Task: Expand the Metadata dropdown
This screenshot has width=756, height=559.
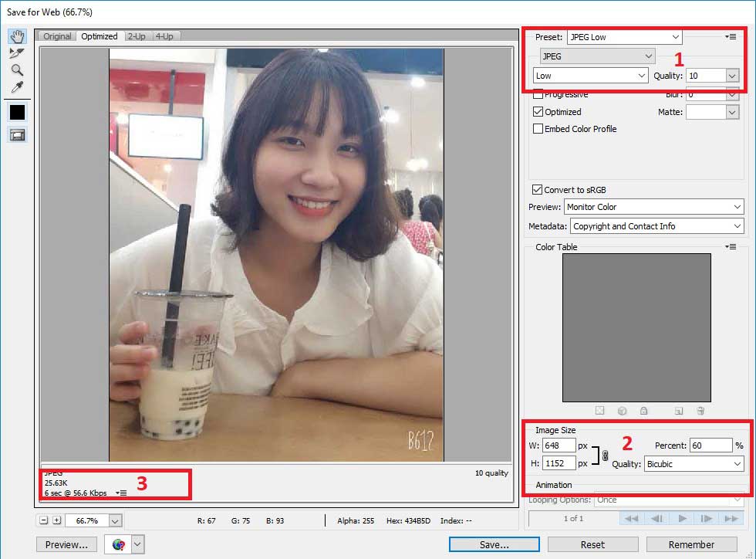Action: (x=657, y=226)
